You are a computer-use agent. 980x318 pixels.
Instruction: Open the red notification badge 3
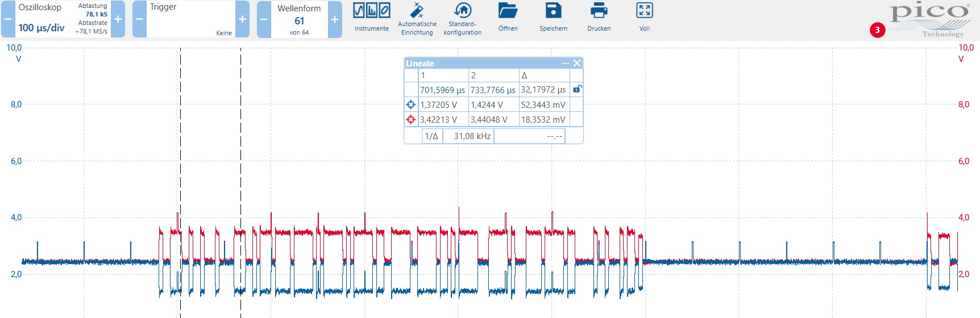point(877,30)
